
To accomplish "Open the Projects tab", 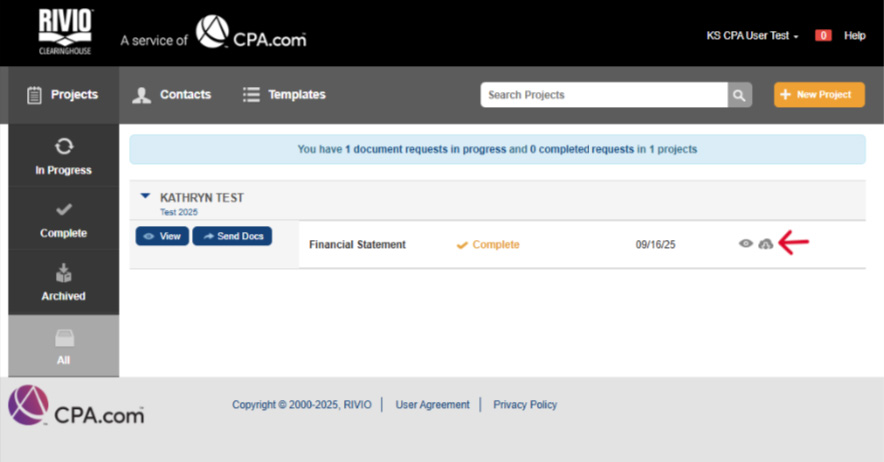I will click(62, 95).
